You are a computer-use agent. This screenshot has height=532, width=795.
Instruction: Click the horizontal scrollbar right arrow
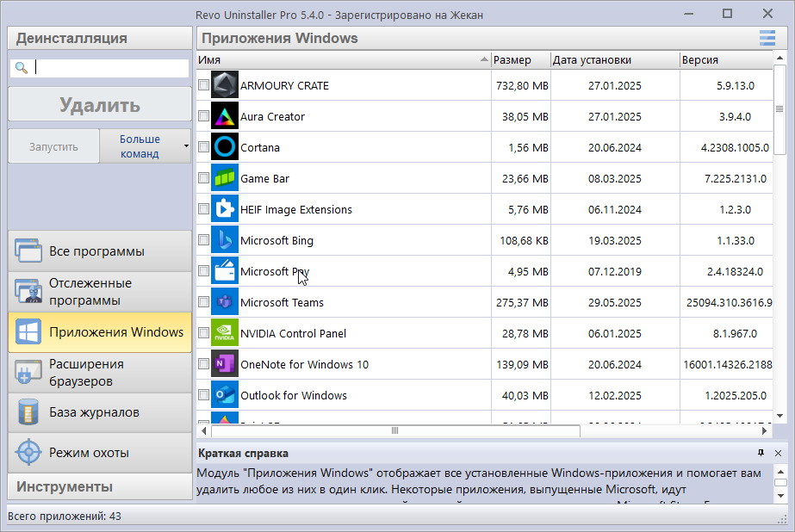point(765,430)
